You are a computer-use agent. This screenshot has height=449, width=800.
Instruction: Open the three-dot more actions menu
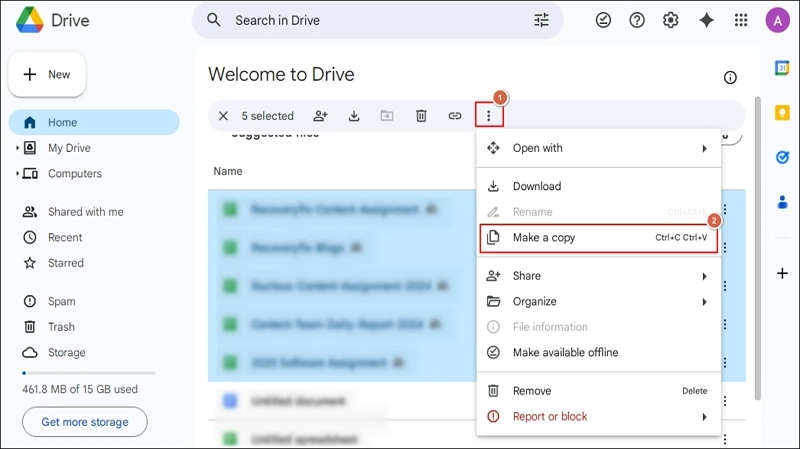pos(489,116)
